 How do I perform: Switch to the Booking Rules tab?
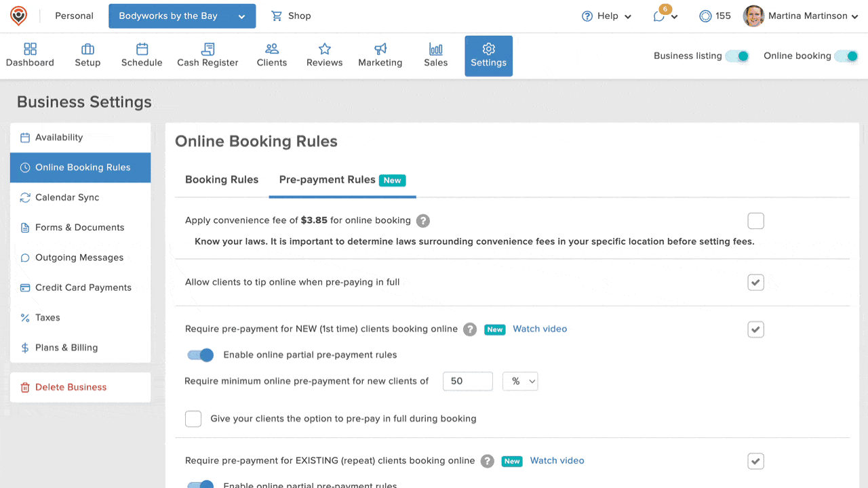click(222, 180)
